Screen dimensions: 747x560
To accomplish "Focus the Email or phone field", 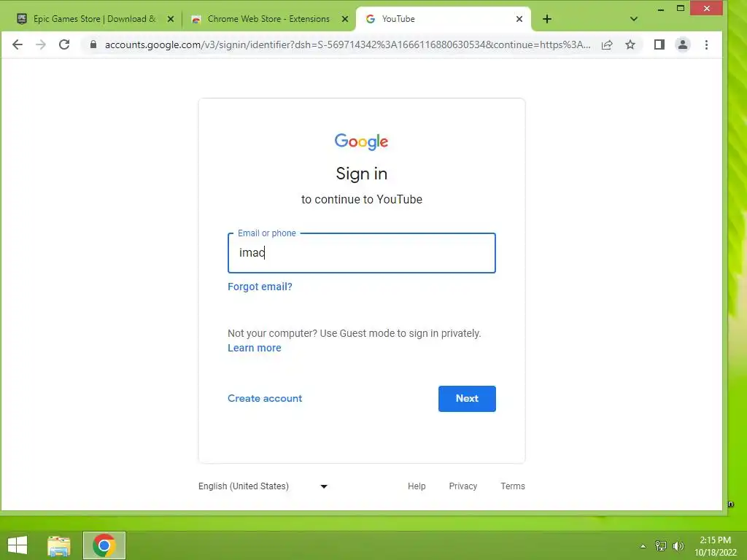I will click(362, 253).
